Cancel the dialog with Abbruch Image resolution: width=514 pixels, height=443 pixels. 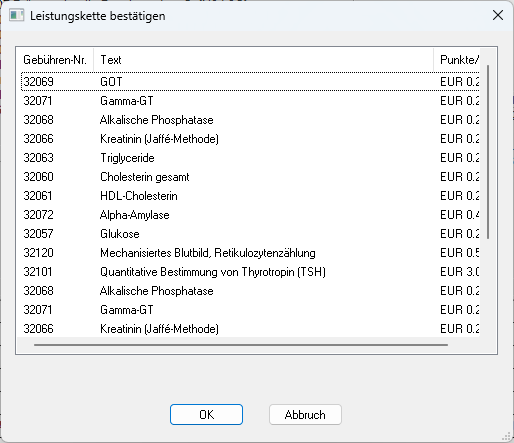coord(305,414)
